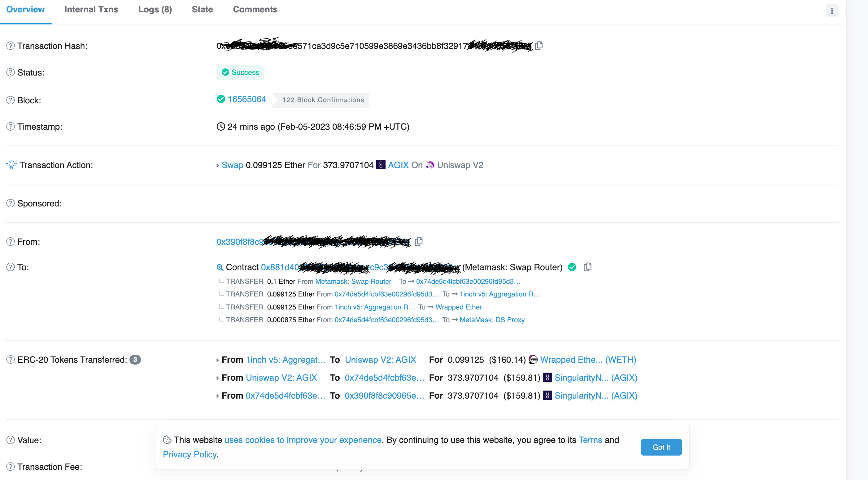Expand the second ERC-20 token transfer row
This screenshot has width=868, height=480.
tap(216, 378)
